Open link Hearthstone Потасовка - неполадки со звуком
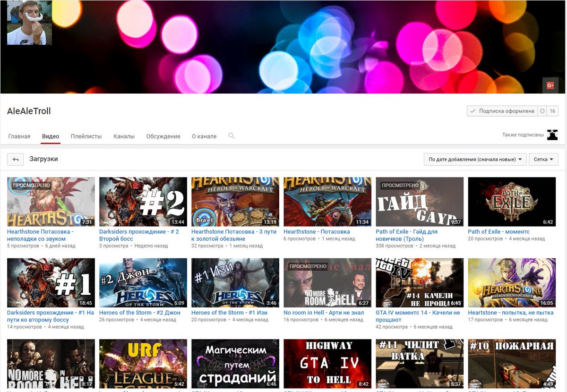567x392 pixels. click(x=40, y=235)
